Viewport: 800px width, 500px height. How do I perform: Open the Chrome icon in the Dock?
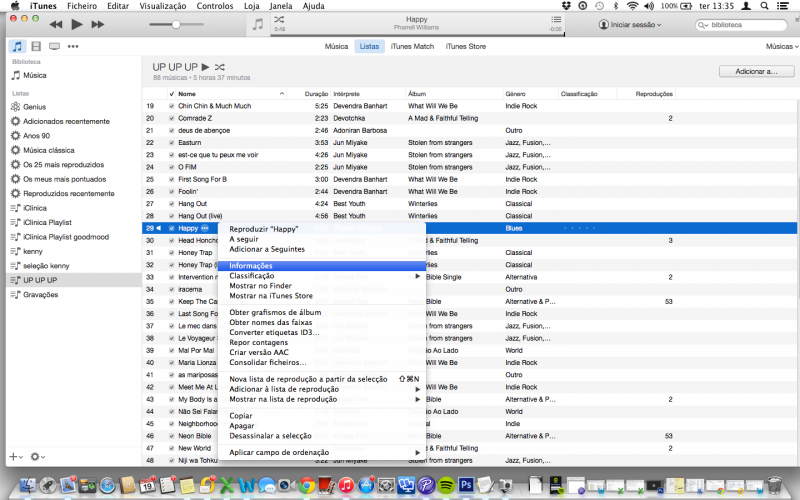pos(306,485)
